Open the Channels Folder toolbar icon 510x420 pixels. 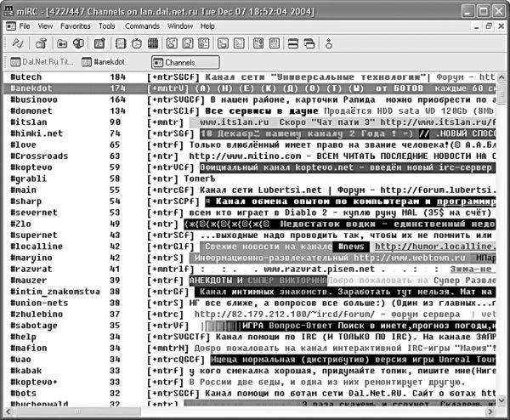[62, 43]
